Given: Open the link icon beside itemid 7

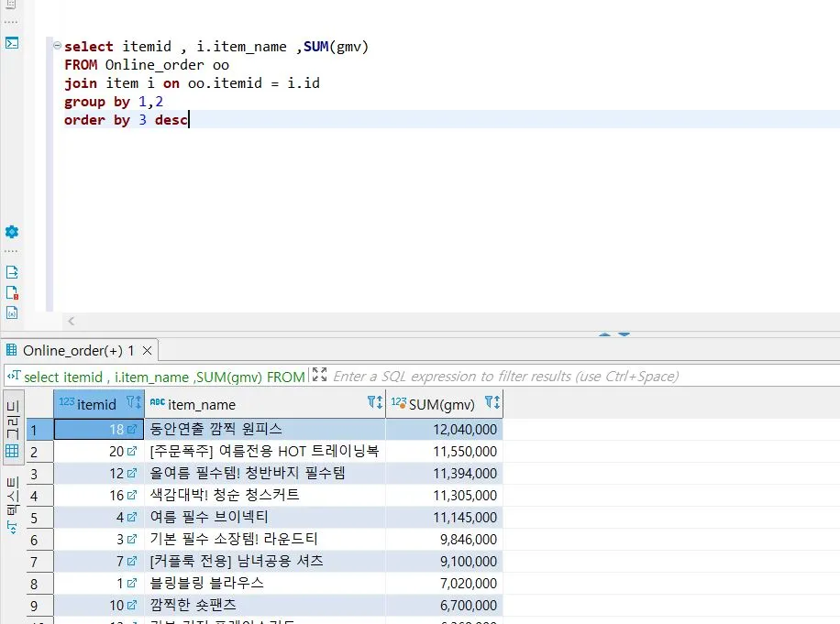Looking at the screenshot, I should (x=132, y=560).
